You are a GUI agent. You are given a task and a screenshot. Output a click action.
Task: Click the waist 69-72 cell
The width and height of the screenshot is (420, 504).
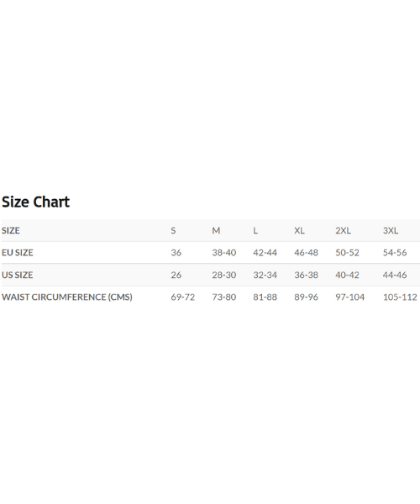pos(183,297)
